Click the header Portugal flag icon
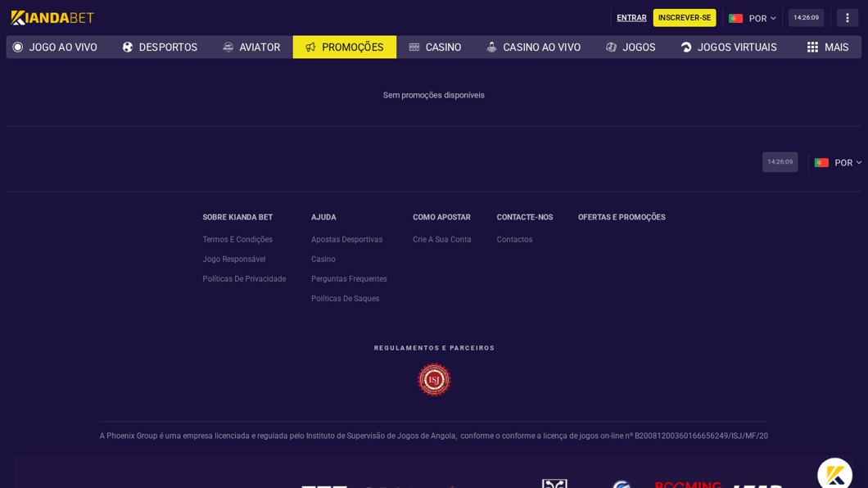The image size is (868, 488). (735, 18)
